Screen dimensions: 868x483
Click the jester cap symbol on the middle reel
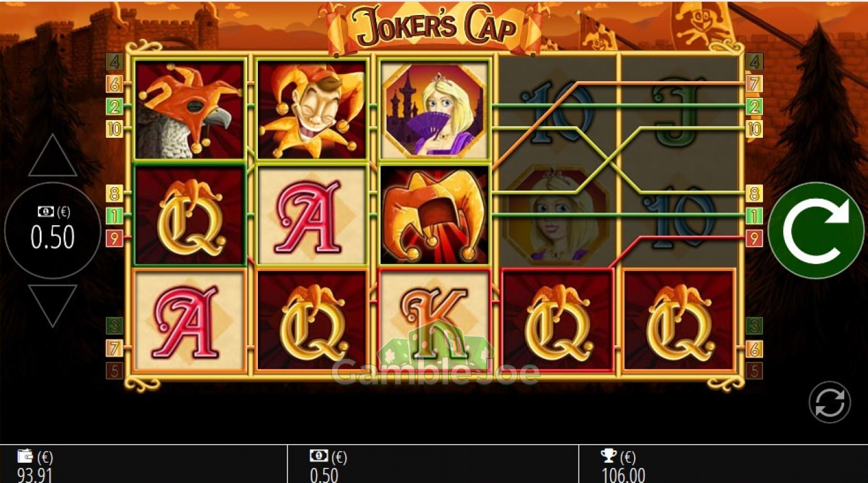coord(434,215)
